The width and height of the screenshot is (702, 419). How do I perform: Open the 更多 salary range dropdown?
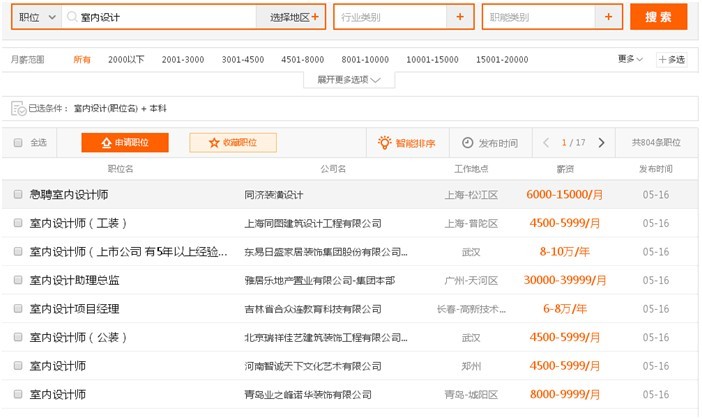[x=631, y=60]
